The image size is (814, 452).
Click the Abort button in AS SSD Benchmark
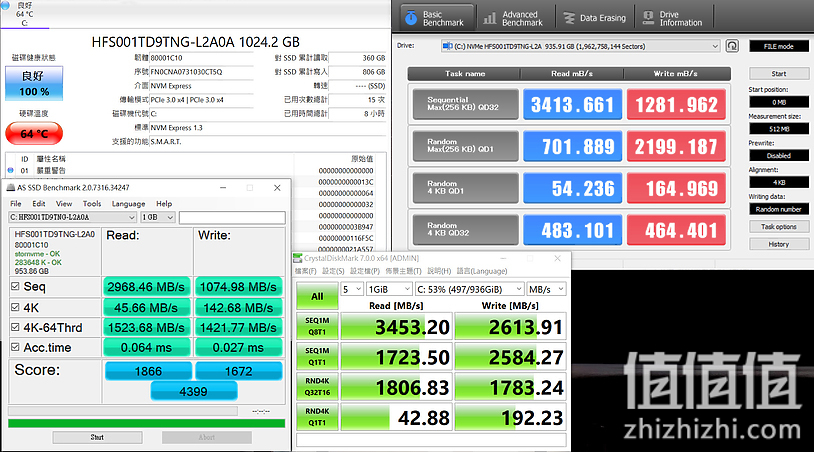click(207, 437)
